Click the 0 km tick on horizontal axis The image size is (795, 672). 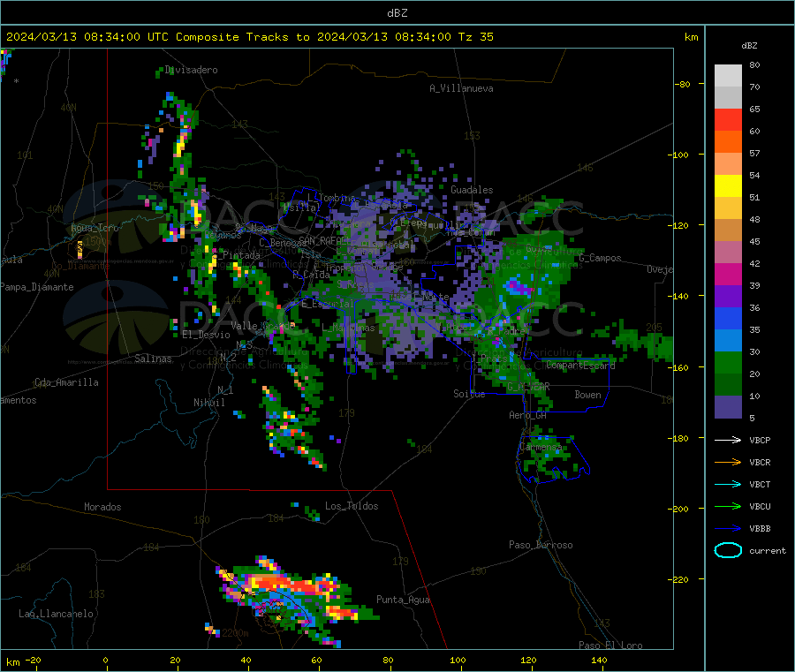point(105,660)
